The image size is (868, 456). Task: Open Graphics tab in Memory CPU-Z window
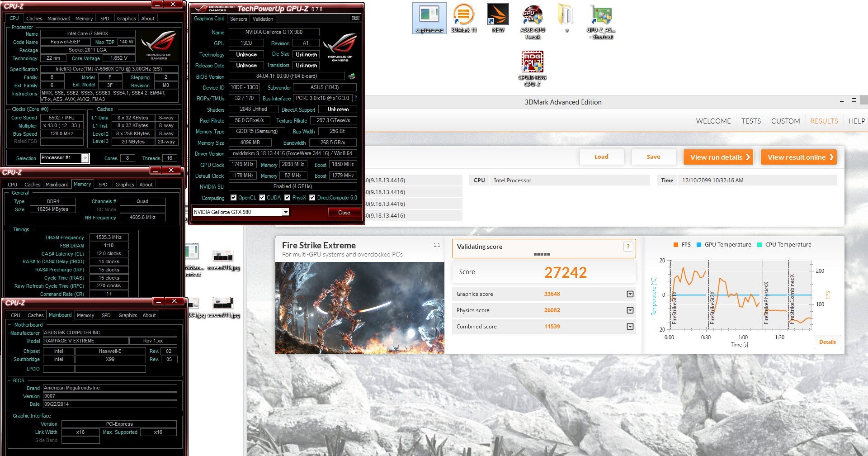(x=124, y=185)
